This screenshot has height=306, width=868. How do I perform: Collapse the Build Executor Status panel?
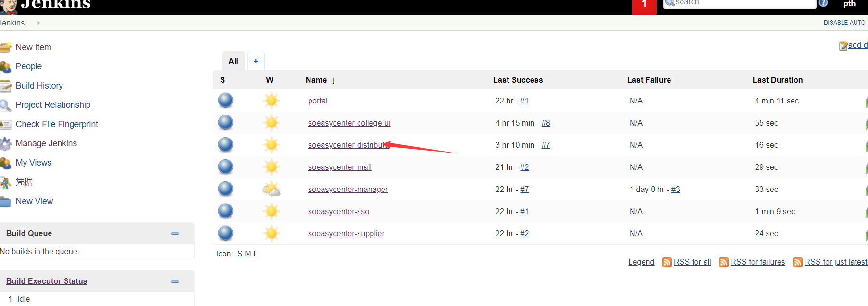point(175,282)
